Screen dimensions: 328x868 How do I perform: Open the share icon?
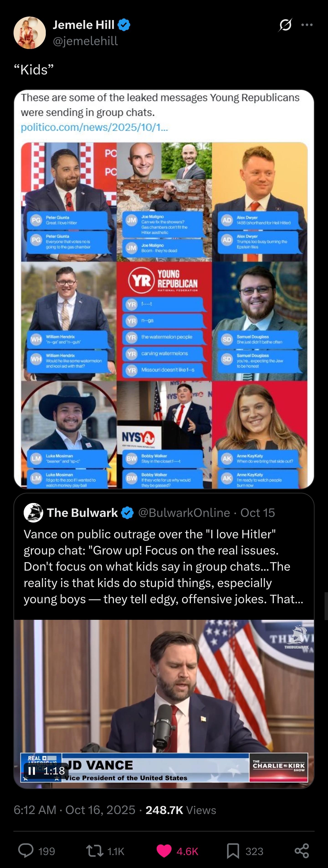tap(302, 851)
